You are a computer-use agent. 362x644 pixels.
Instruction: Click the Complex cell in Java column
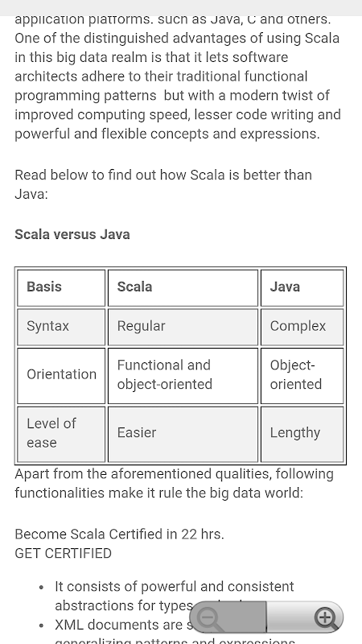point(302,327)
